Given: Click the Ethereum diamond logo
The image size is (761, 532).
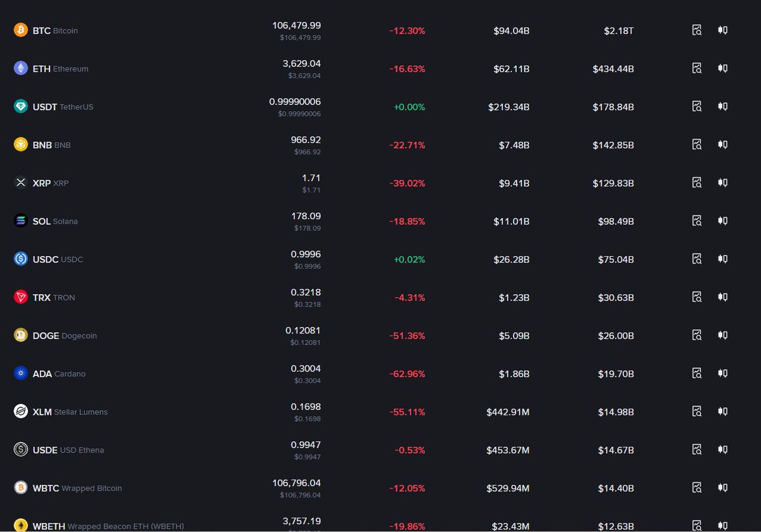Looking at the screenshot, I should [21, 68].
